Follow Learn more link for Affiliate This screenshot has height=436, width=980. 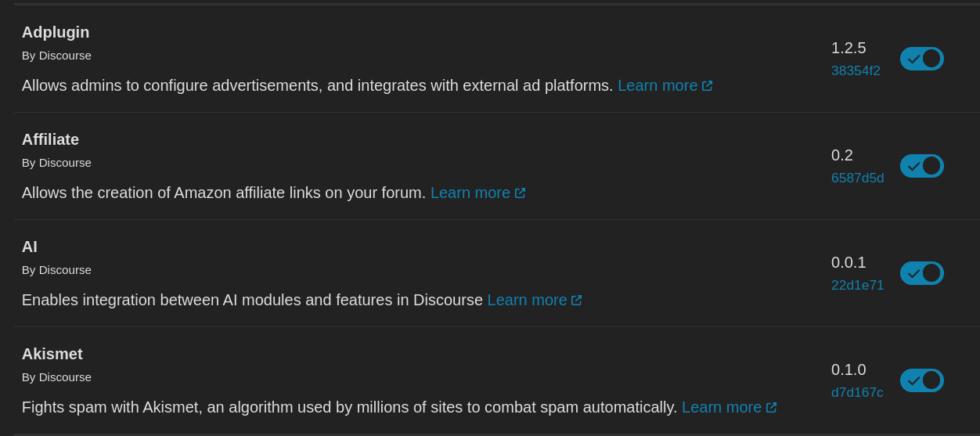point(477,193)
